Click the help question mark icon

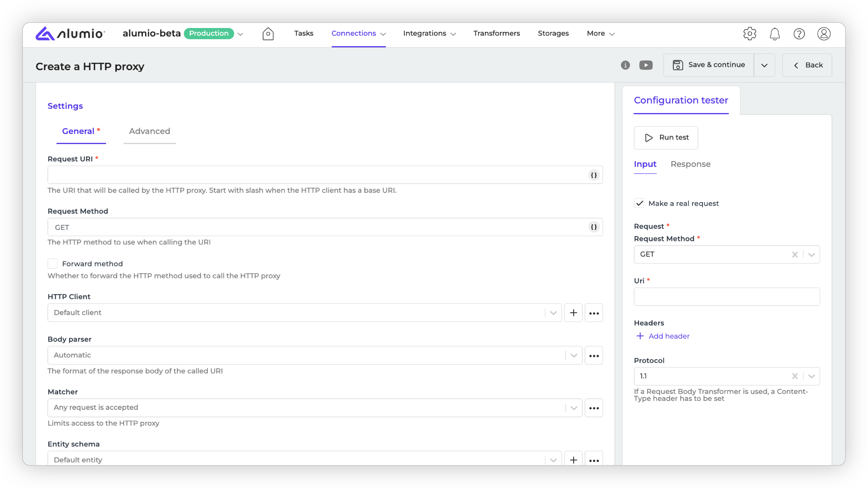799,34
